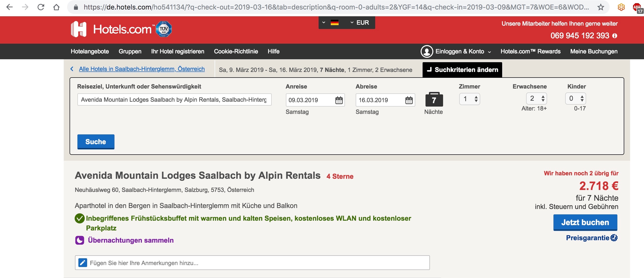Click phone number 069 945 192 393
Image resolution: width=644 pixels, height=278 pixels.
pyautogui.click(x=580, y=36)
